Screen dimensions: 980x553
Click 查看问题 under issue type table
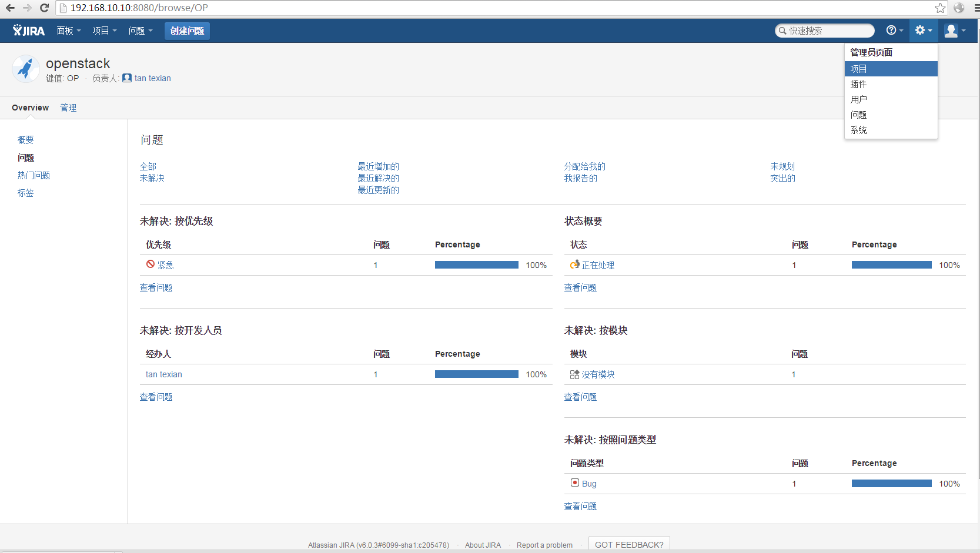(581, 506)
